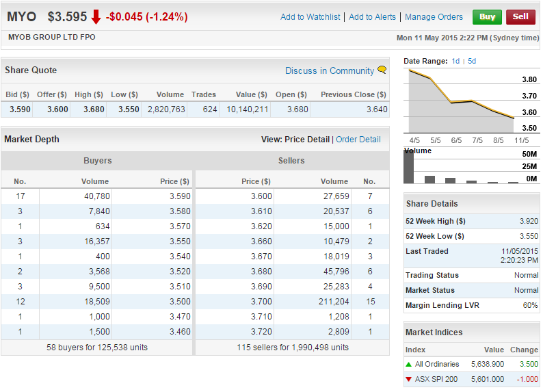Click the $3.595 last price
Screen dimensions: 543x392
(x=67, y=16)
